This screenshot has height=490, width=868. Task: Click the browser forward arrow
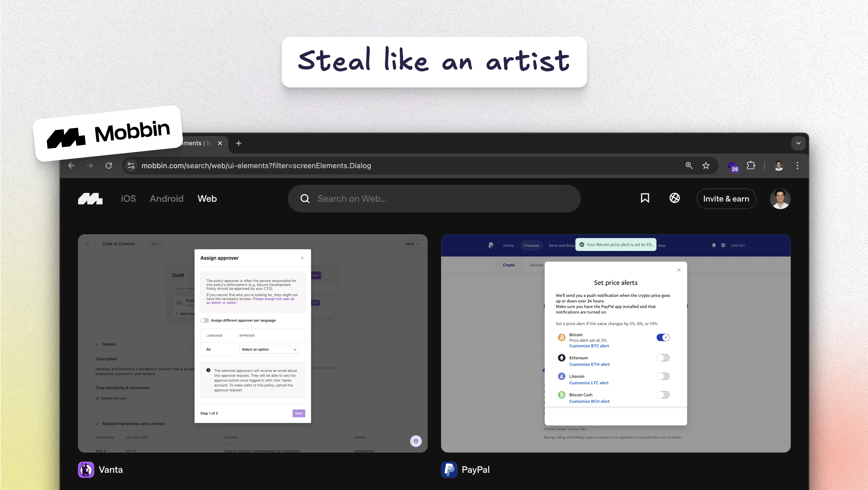[x=90, y=166]
